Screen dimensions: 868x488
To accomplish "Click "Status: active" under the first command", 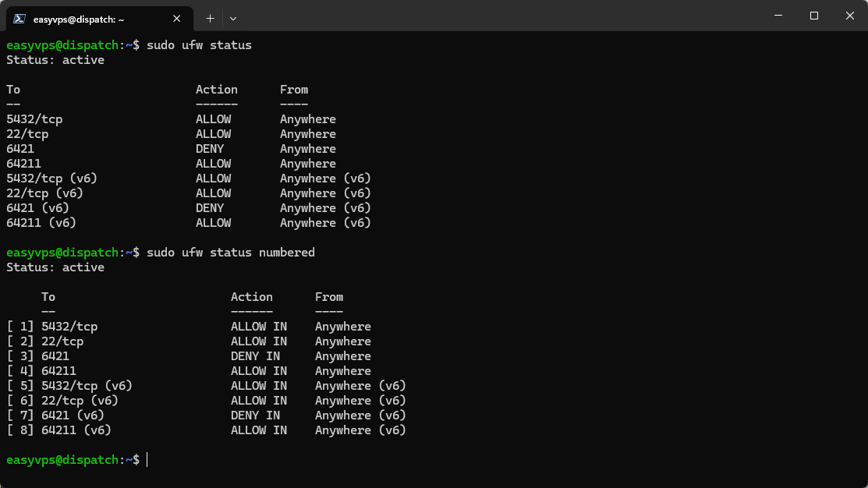I will [x=55, y=60].
